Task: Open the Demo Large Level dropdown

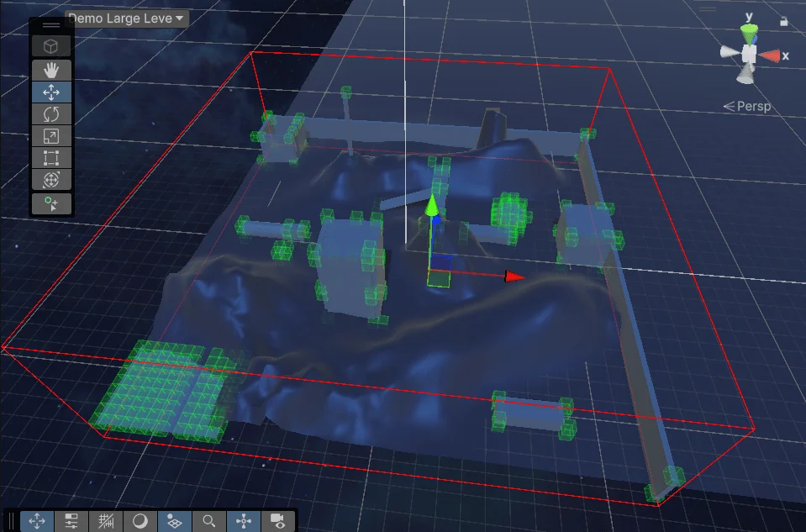Action: (x=126, y=18)
